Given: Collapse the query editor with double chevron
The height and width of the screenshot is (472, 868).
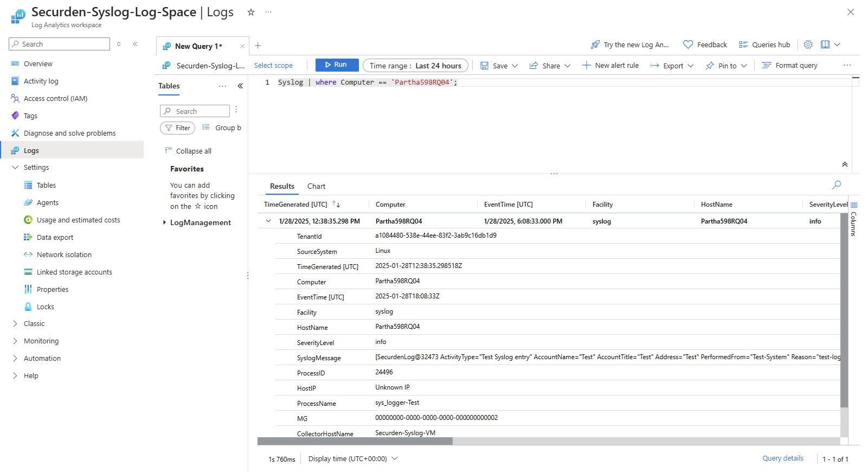Looking at the screenshot, I should (845, 164).
